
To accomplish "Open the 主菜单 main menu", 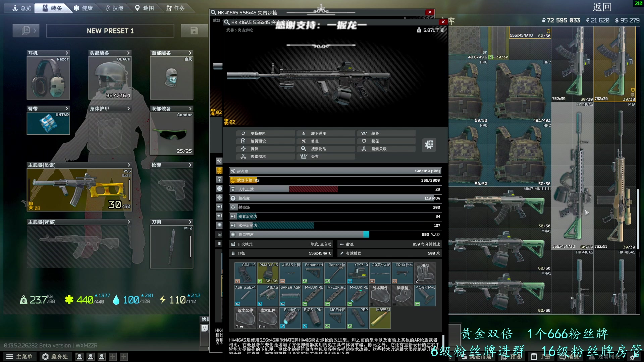I will (x=19, y=357).
